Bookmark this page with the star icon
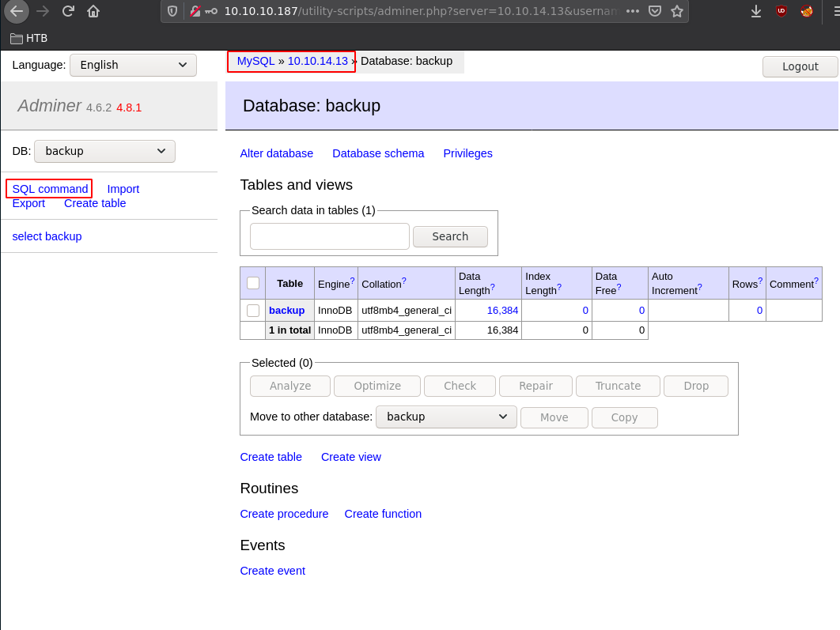 pos(677,11)
